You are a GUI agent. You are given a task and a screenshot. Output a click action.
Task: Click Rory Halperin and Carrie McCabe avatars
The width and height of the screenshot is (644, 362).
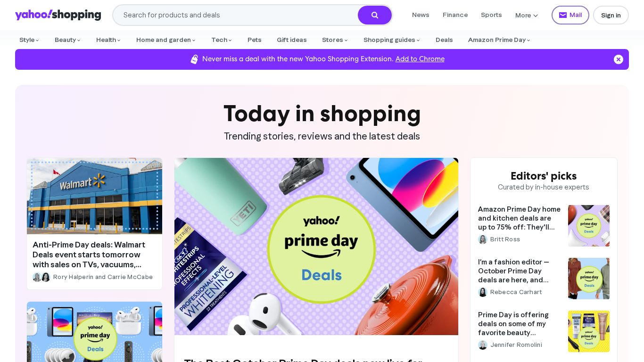[41, 277]
